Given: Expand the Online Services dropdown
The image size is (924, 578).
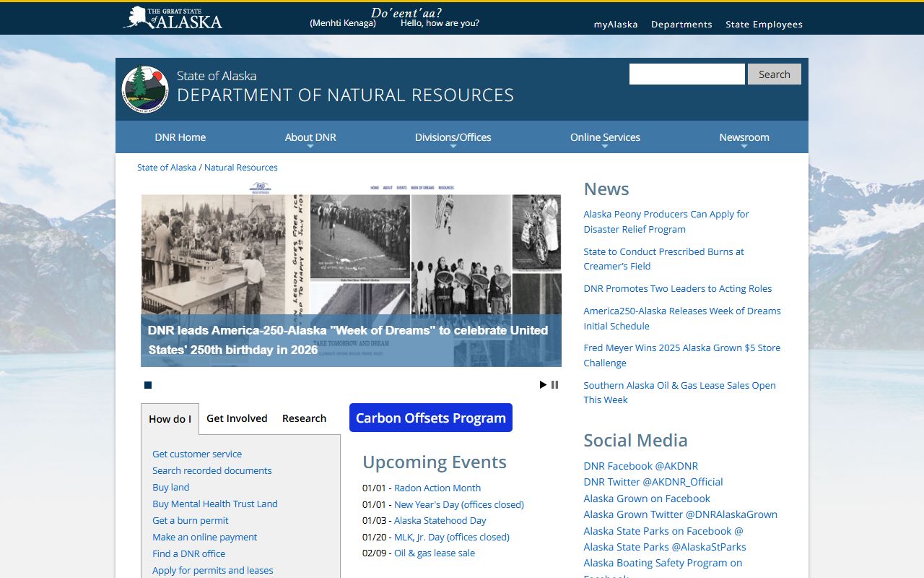Looking at the screenshot, I should pyautogui.click(x=605, y=137).
